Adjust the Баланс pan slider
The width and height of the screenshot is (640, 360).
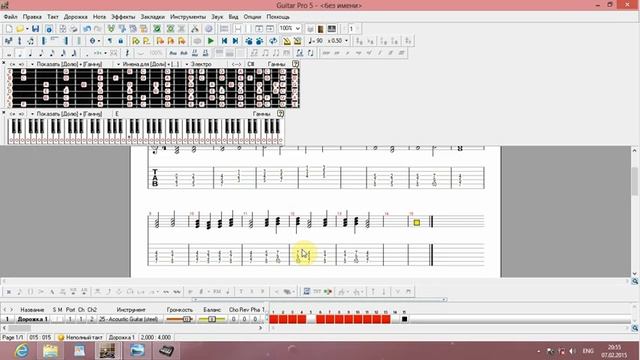212,319
